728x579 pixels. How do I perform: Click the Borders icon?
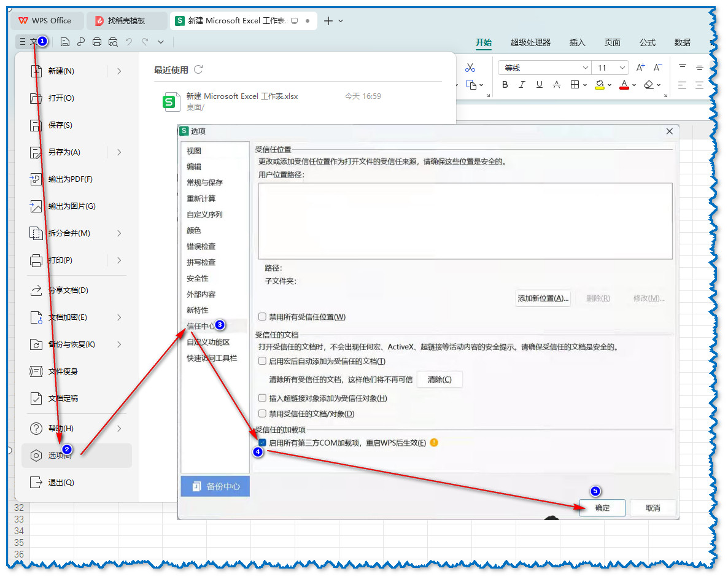point(575,85)
